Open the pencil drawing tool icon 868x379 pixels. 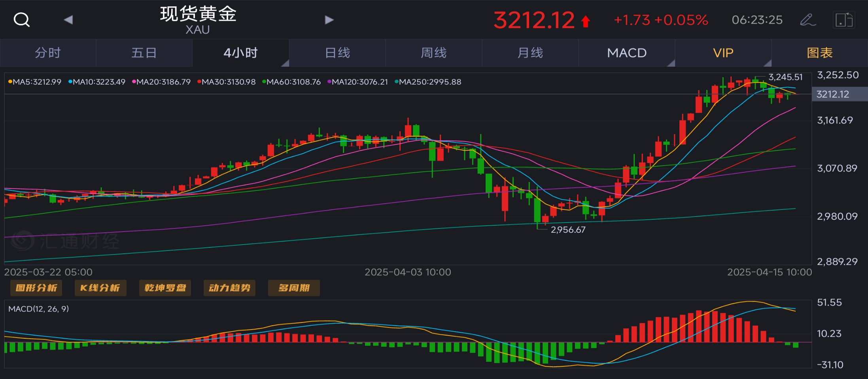click(x=807, y=20)
